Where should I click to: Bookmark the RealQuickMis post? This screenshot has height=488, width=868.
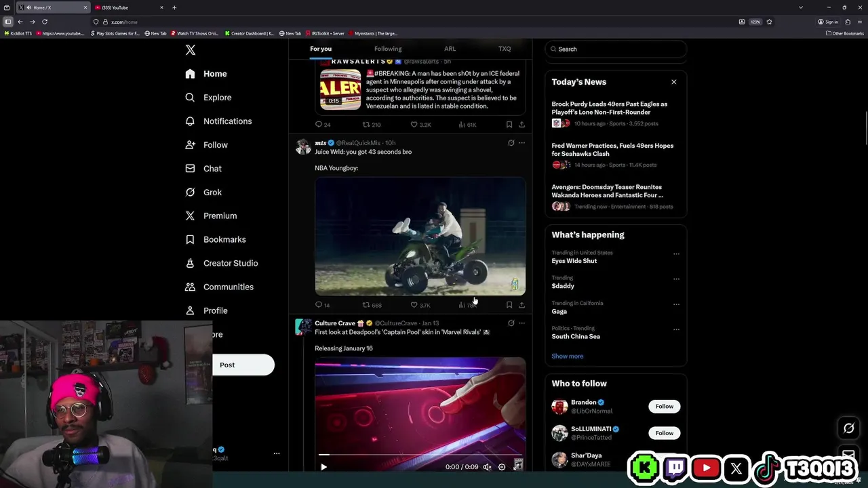coord(509,305)
